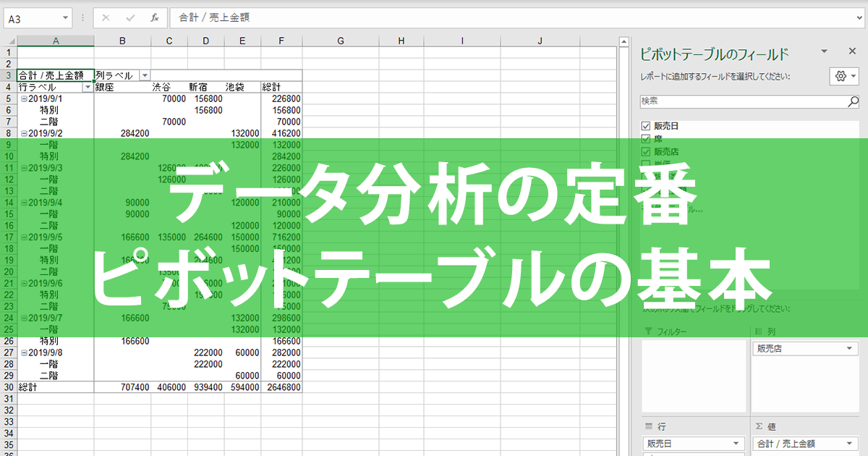Select column H header

401,41
